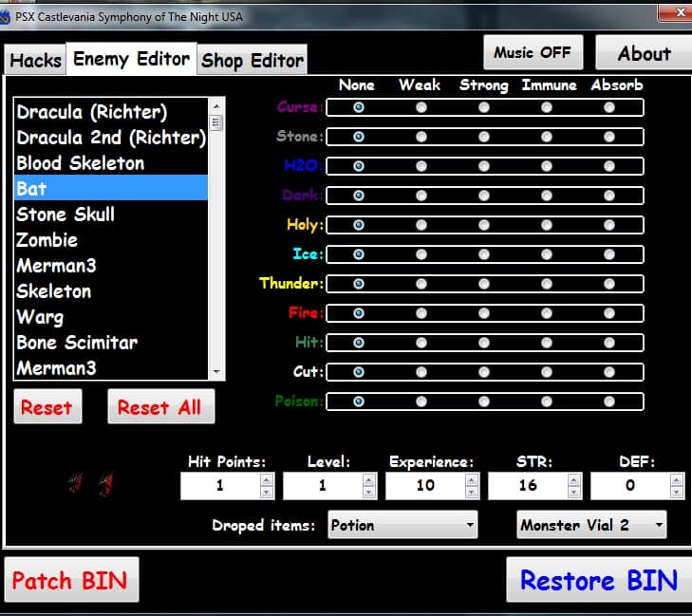Select Zombie in the enemy list
Viewport: 692px width, 616px height.
point(111,239)
